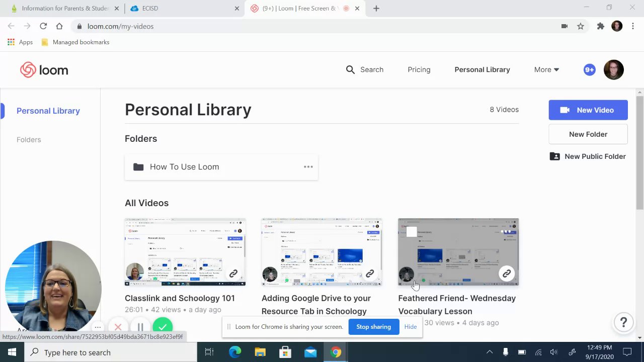Open Task View on the taskbar

pos(209,352)
